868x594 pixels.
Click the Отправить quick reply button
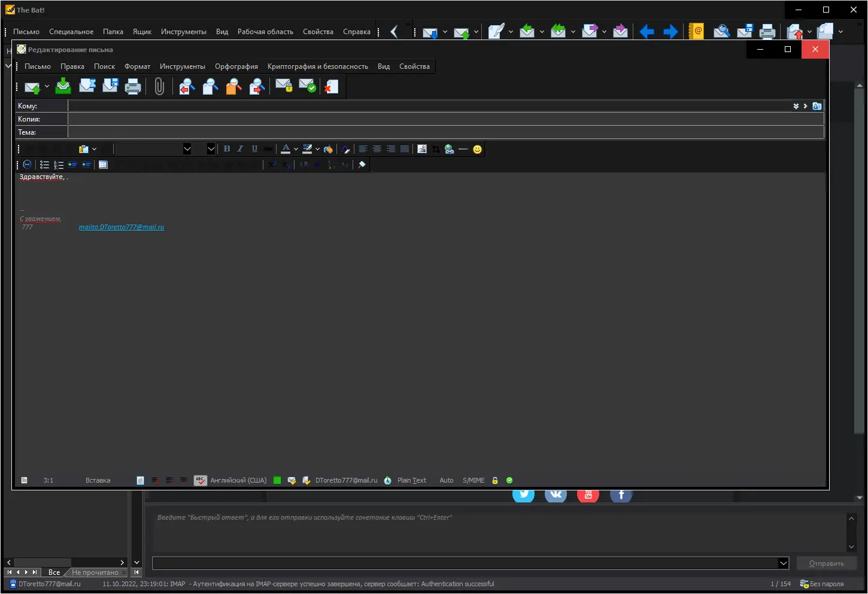tap(826, 563)
